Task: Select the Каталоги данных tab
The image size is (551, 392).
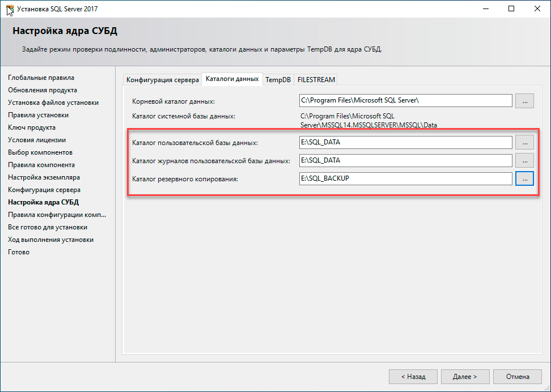Action: tap(232, 79)
